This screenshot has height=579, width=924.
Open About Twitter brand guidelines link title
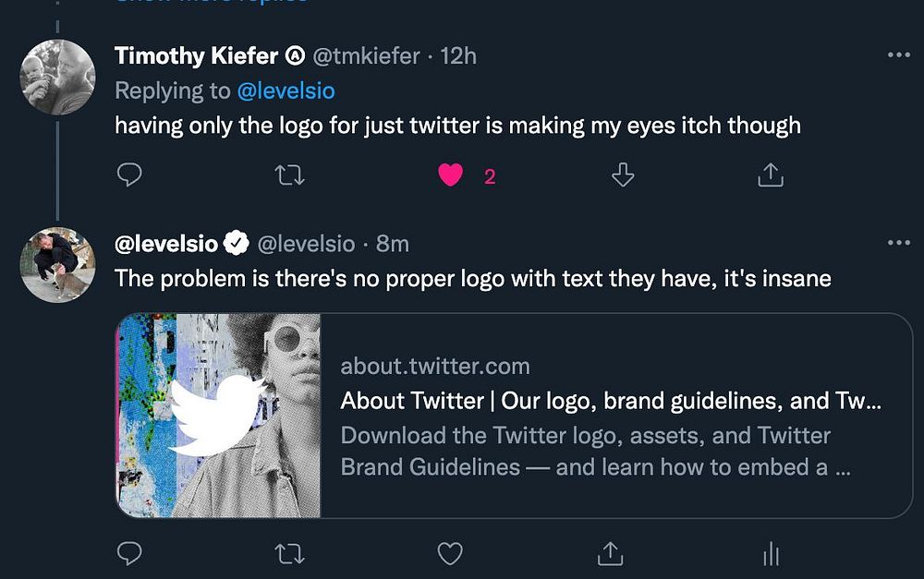click(x=611, y=402)
